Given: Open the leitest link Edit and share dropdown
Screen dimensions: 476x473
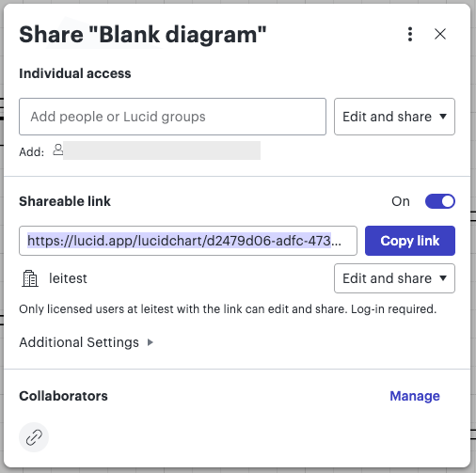Looking at the screenshot, I should pyautogui.click(x=394, y=278).
